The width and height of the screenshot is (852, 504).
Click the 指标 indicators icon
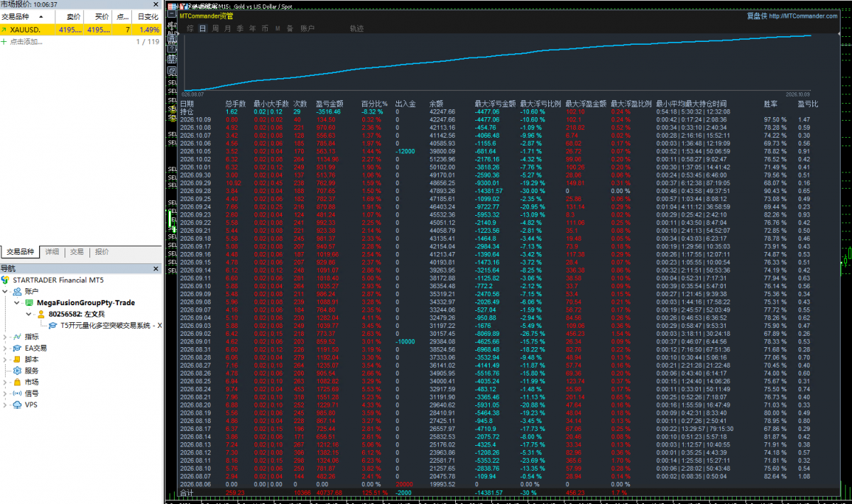(17, 336)
